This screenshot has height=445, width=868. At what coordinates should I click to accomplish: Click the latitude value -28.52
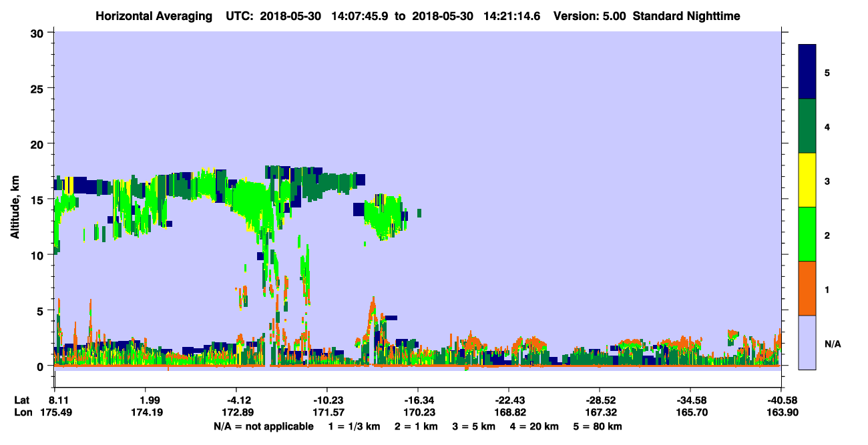click(599, 400)
